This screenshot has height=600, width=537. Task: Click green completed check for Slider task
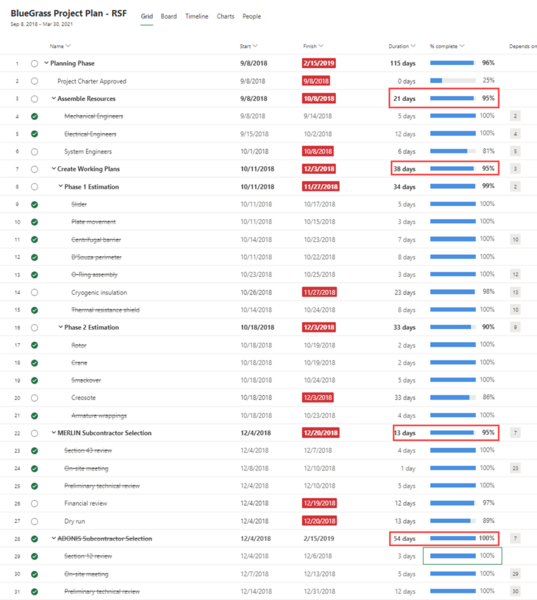click(34, 204)
